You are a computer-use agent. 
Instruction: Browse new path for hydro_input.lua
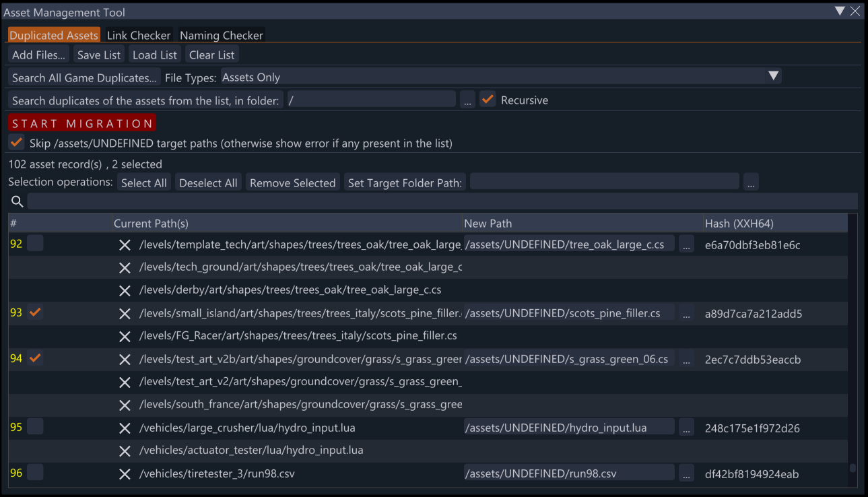pos(686,428)
